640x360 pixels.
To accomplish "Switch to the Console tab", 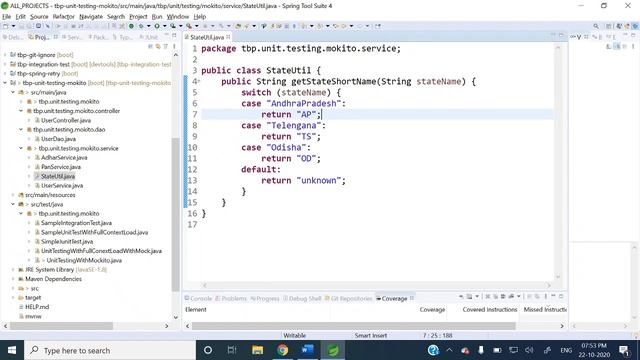I will (198, 298).
